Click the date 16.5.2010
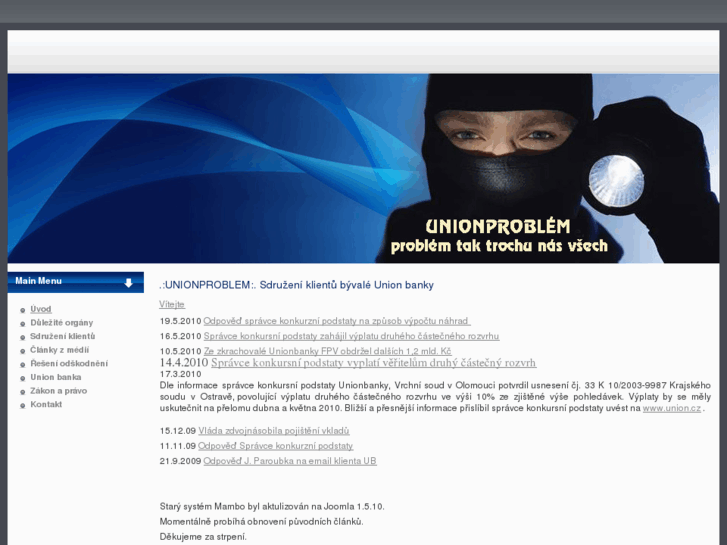Viewport: 727px width, 545px height. (x=180, y=336)
